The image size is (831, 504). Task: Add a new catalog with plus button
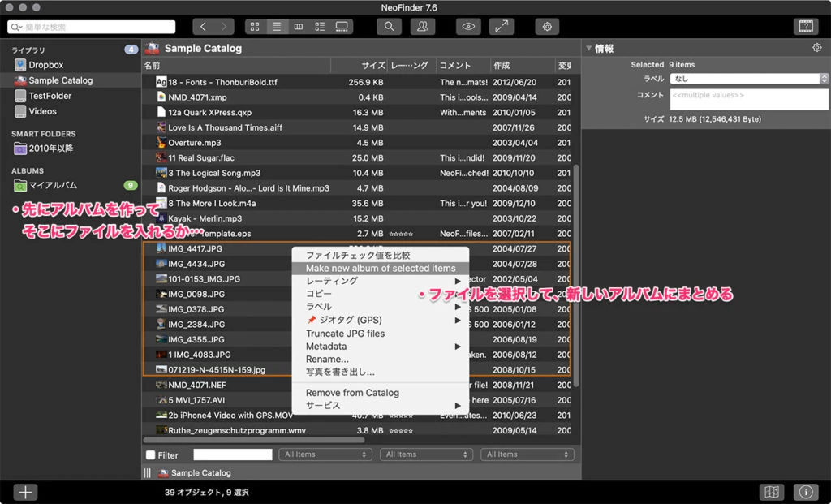pyautogui.click(x=25, y=492)
